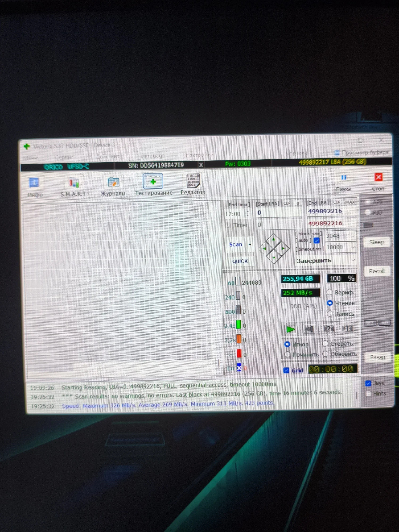Toggle the DDD (API) checkbox
The width and height of the screenshot is (399, 532).
pos(285,306)
